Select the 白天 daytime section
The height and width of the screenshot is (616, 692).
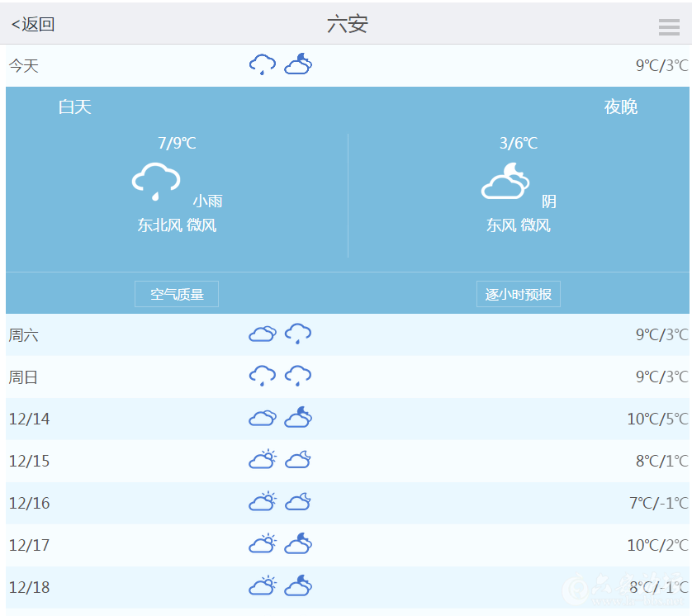click(75, 107)
